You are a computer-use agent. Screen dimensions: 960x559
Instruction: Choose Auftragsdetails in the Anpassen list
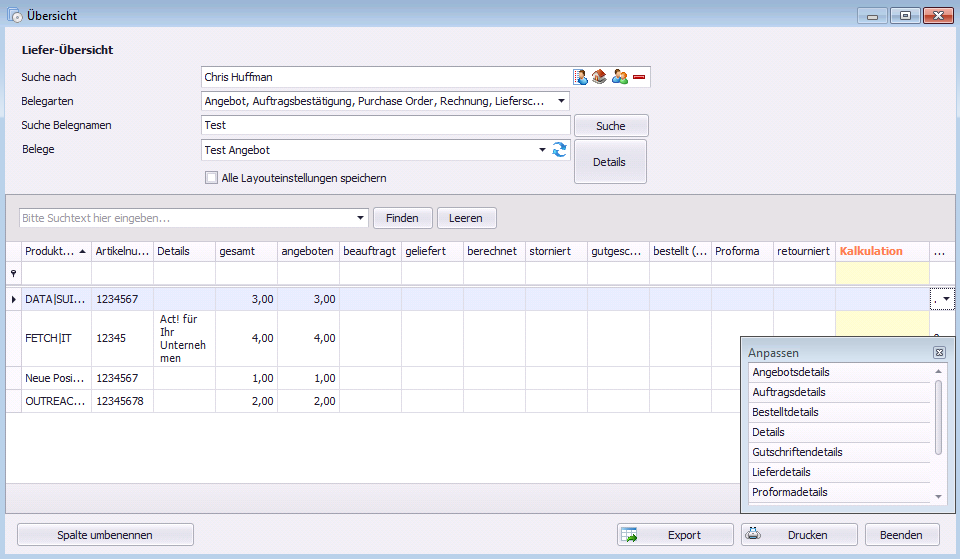pos(839,392)
